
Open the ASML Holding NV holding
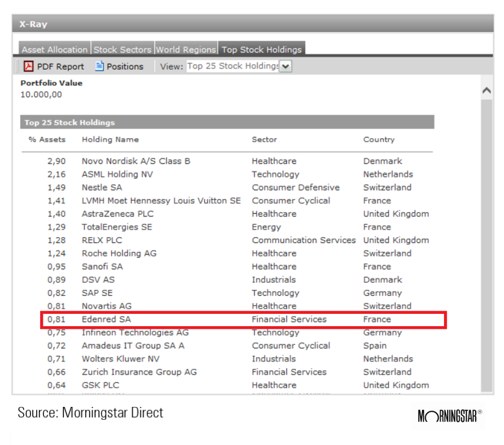tap(117, 174)
